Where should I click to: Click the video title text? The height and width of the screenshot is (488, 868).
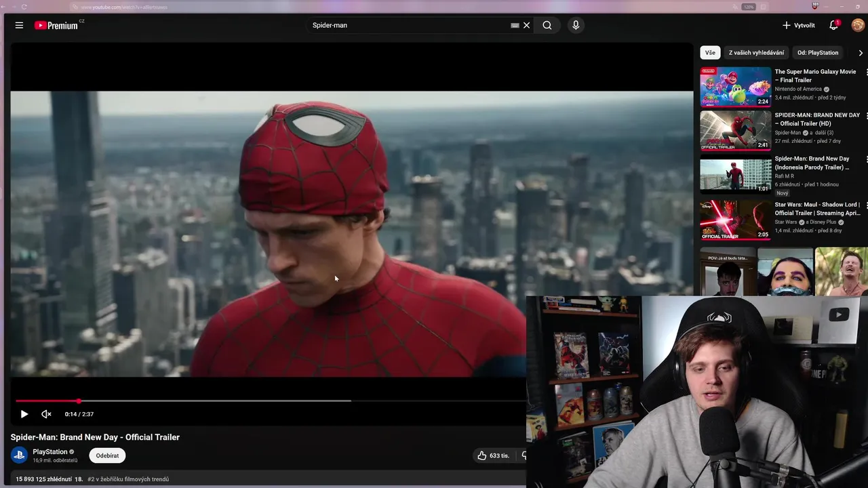[x=95, y=437]
